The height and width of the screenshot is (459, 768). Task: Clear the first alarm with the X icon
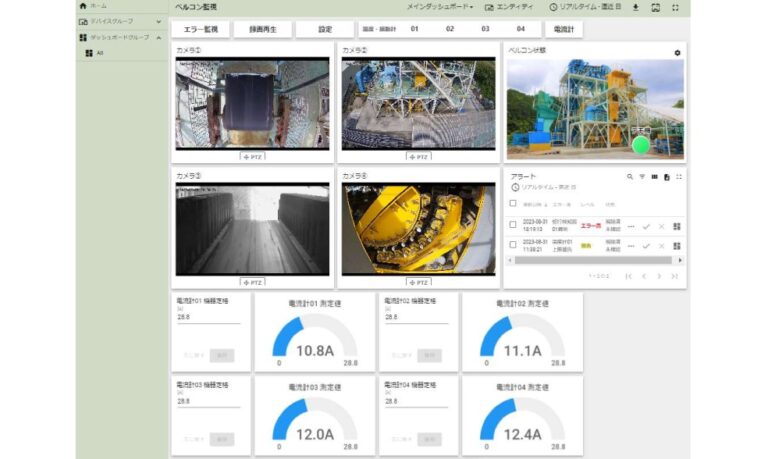click(x=661, y=226)
